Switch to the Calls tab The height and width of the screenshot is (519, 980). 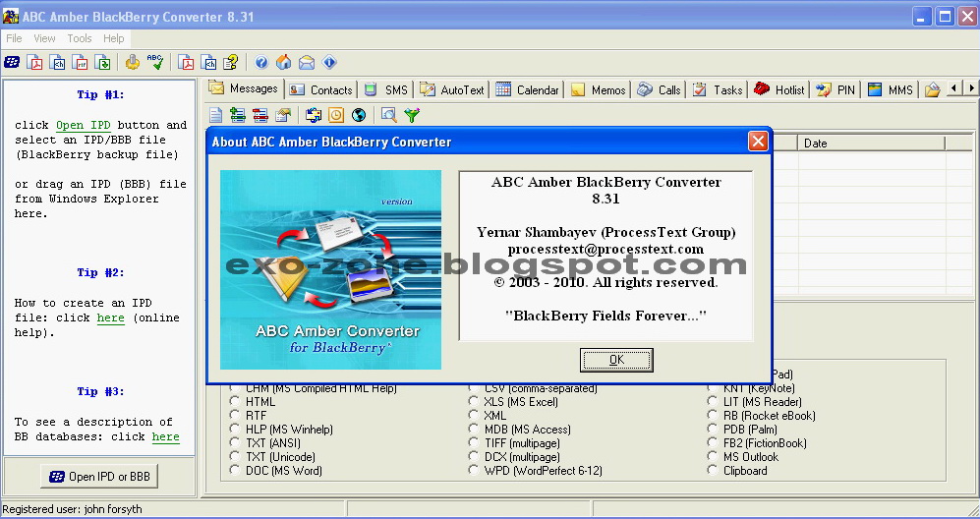[660, 90]
